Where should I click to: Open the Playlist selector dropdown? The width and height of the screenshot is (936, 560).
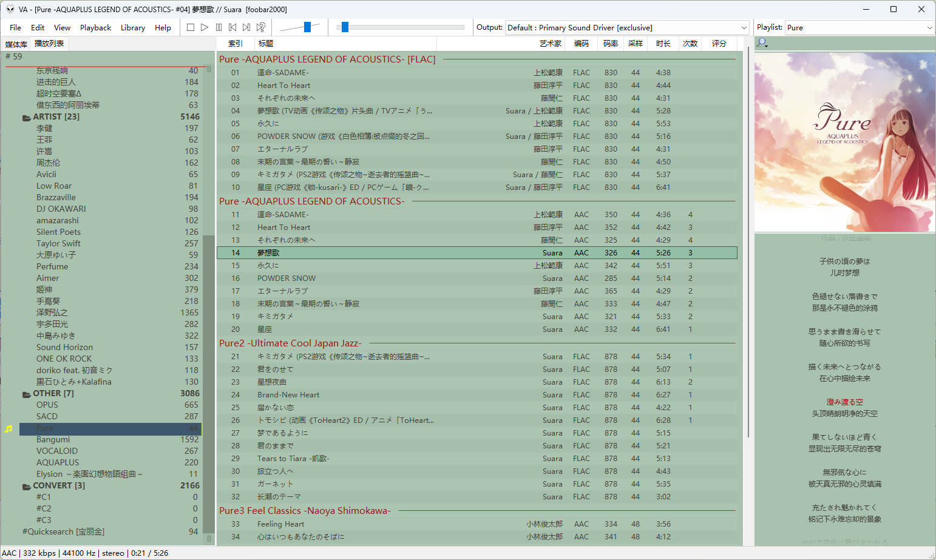pyautogui.click(x=860, y=27)
